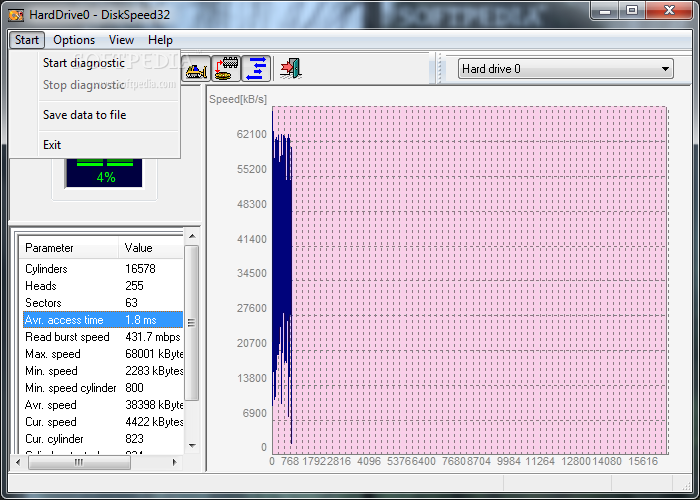The height and width of the screenshot is (500, 700).
Task: Click the DiskSpeed32 title bar app icon
Action: [16, 15]
